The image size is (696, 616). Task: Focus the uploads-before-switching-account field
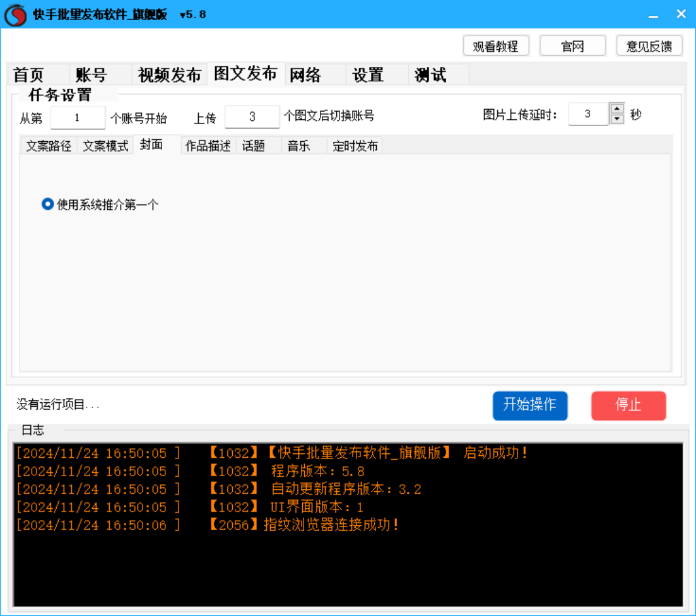252,117
